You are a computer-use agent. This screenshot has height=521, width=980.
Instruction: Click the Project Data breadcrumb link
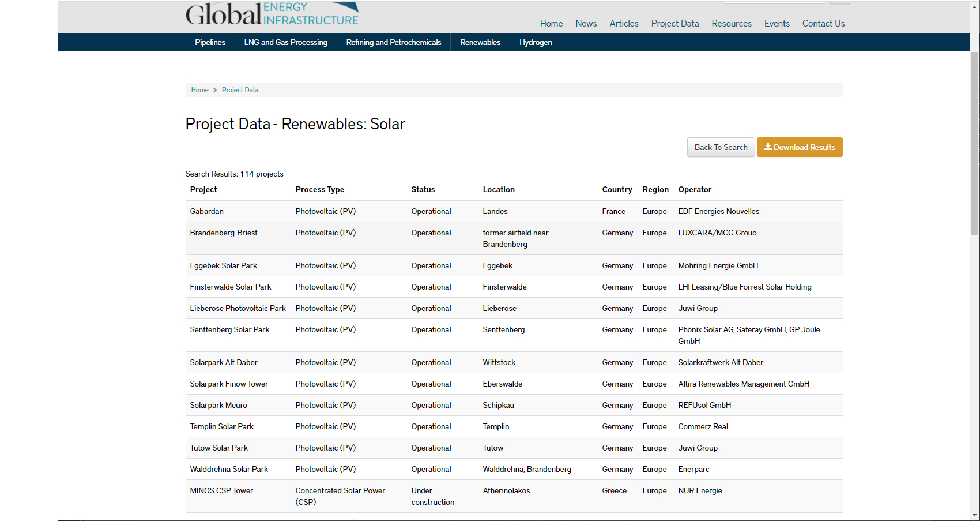pos(240,90)
